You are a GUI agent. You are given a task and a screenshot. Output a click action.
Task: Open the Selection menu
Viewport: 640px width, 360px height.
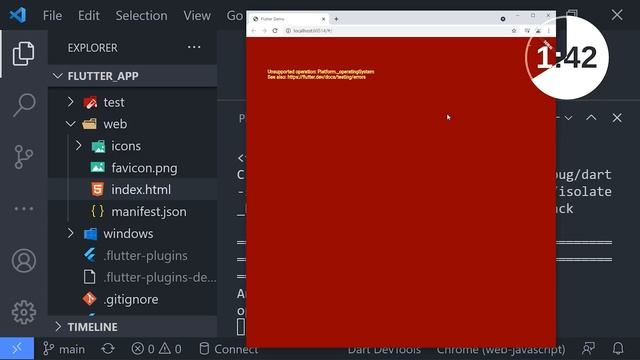tap(141, 16)
